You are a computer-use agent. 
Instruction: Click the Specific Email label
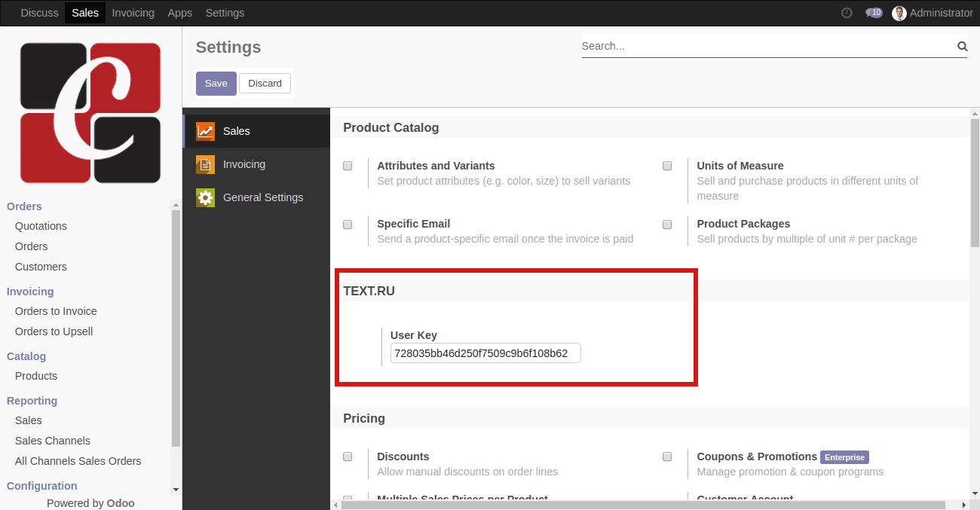[x=414, y=224]
